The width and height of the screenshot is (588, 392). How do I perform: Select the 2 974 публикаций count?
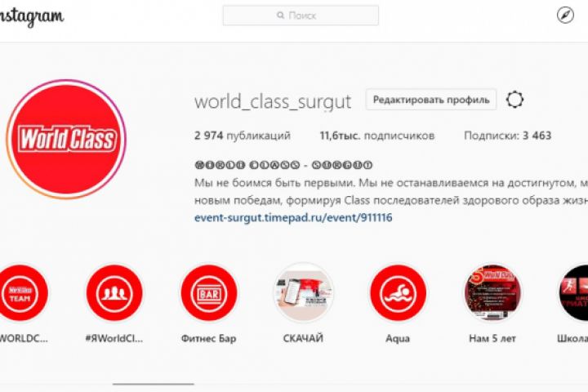coord(243,136)
